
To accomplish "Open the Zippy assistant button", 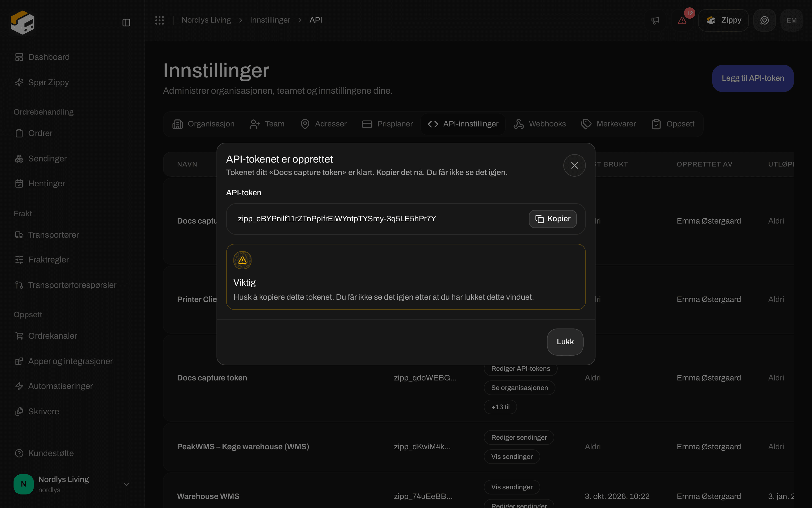I will [723, 20].
